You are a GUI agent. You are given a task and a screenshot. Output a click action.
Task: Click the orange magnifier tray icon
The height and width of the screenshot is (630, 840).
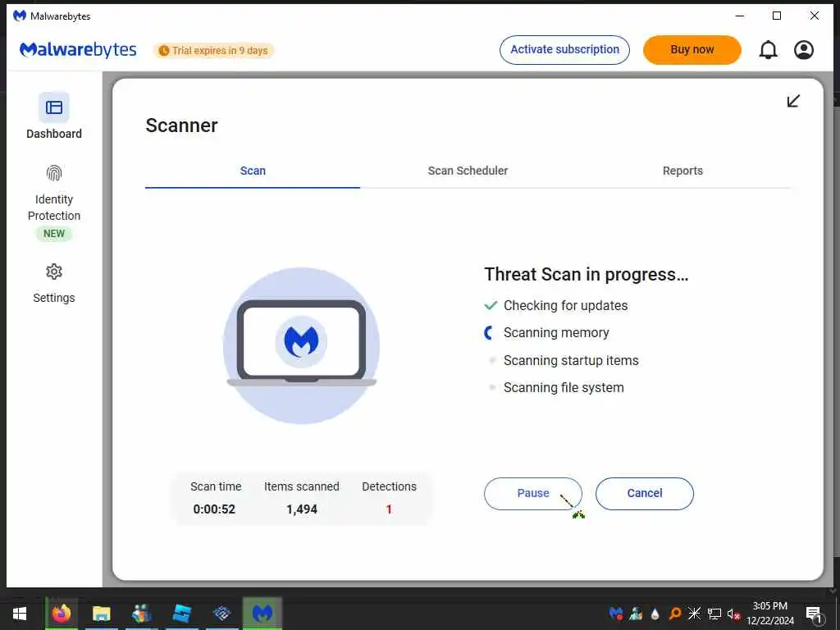click(x=675, y=614)
